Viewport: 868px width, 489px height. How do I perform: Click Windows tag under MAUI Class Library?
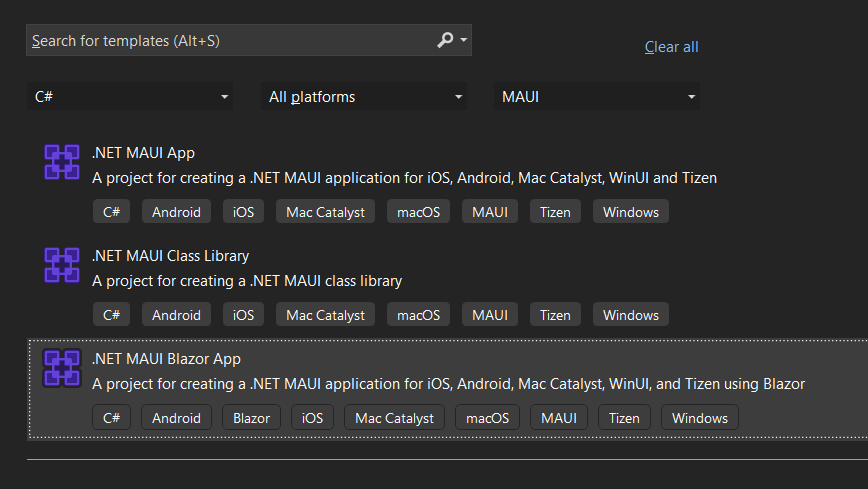(x=631, y=315)
